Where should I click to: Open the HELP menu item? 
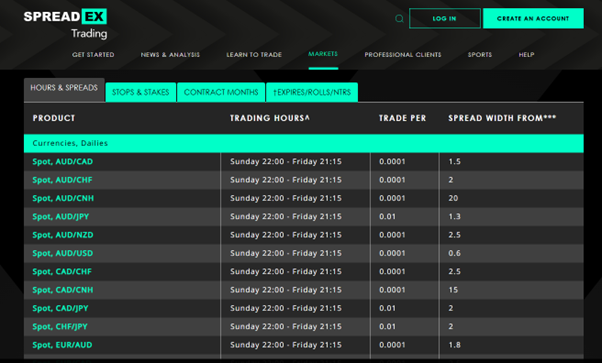click(526, 55)
